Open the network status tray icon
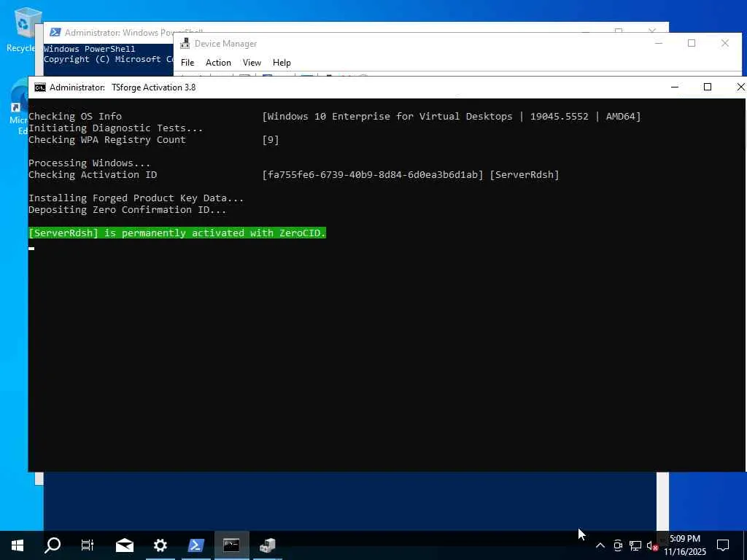 point(635,545)
